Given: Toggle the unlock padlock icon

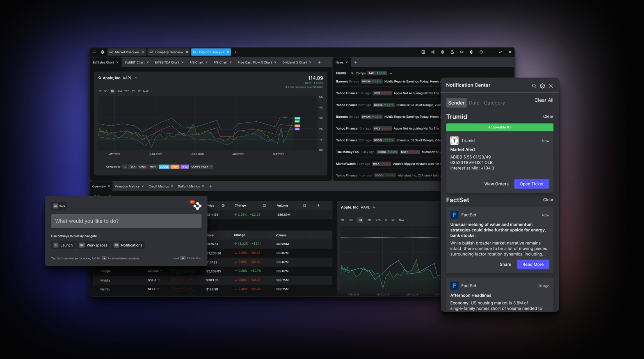Looking at the screenshot, I should pyautogui.click(x=452, y=52).
